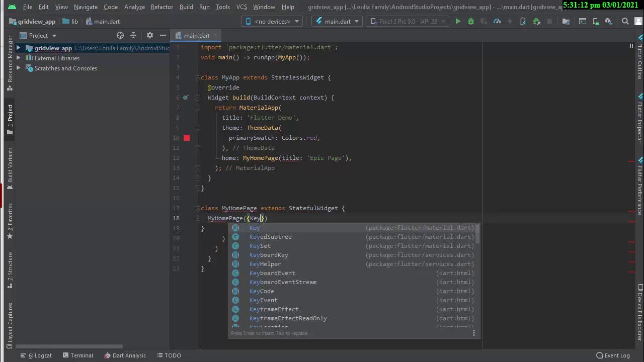This screenshot has height=362, width=644.
Task: Click the Profile gauge icon in toolbar
Action: pyautogui.click(x=497, y=22)
